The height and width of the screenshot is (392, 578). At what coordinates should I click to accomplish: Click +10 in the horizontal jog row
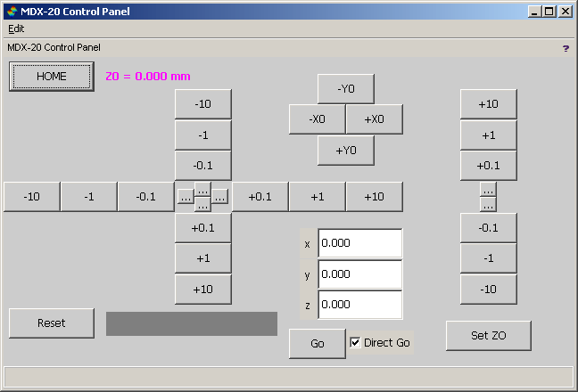point(374,197)
